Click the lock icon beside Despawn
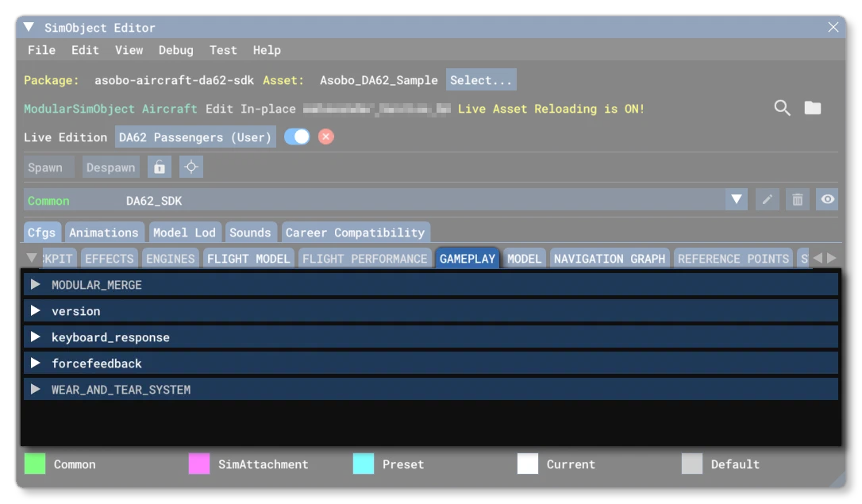 (x=160, y=167)
